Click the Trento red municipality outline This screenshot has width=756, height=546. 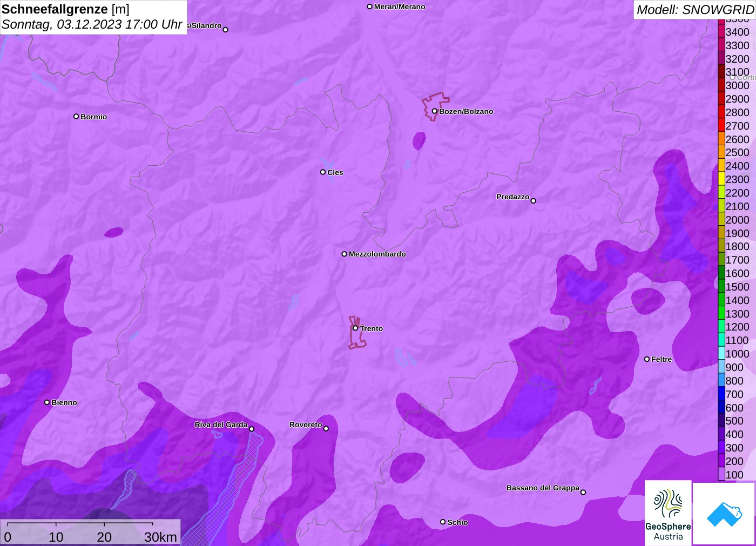[356, 333]
